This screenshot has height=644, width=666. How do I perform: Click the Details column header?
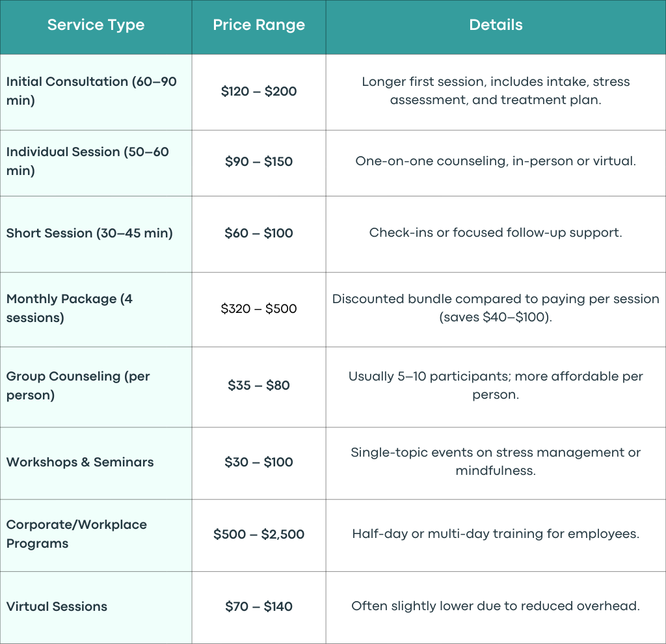tap(496, 25)
